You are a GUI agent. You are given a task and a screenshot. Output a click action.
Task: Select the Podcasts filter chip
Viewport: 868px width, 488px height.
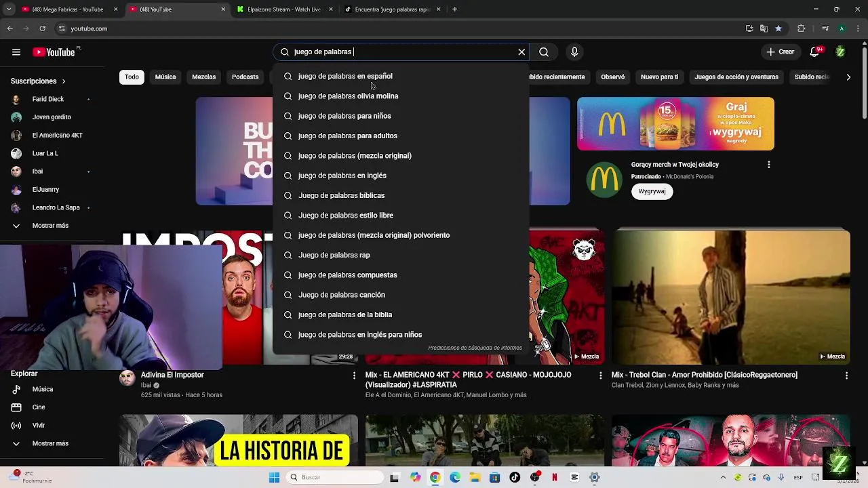pos(245,77)
